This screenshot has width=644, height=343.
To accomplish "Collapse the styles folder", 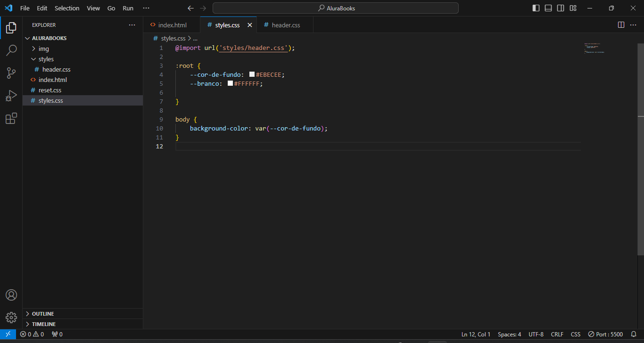I will pyautogui.click(x=83, y=59).
